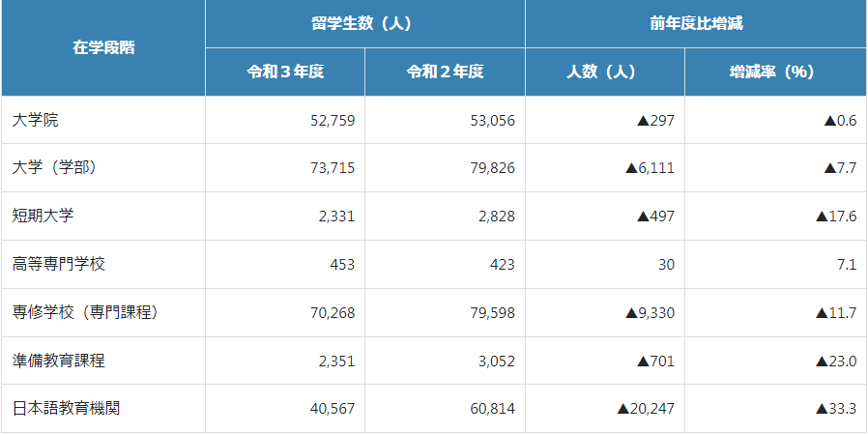Click the 準備教育課程 row label
The height and width of the screenshot is (434, 868).
59,361
